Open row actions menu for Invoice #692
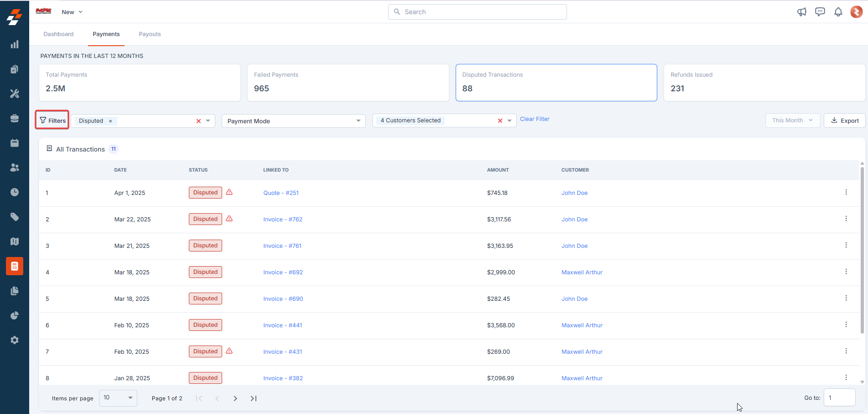The width and height of the screenshot is (868, 414). [846, 272]
